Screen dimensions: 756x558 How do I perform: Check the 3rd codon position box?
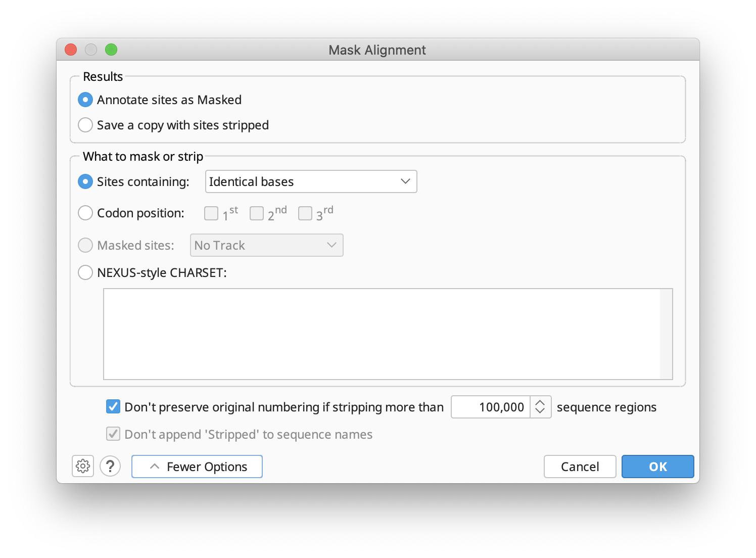(x=305, y=213)
